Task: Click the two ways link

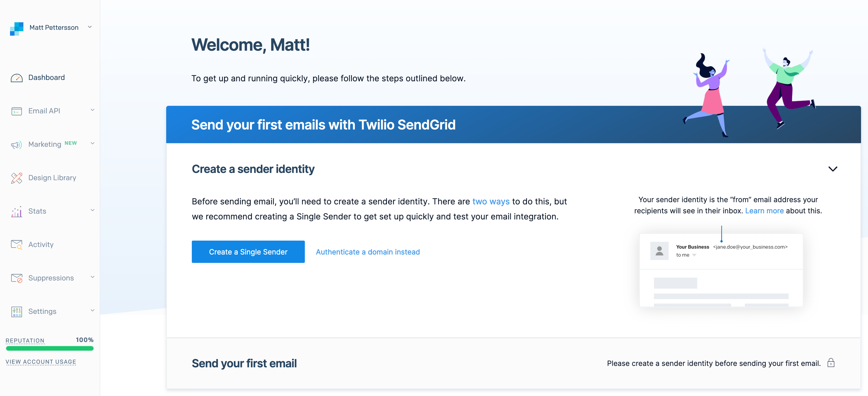Action: (491, 201)
